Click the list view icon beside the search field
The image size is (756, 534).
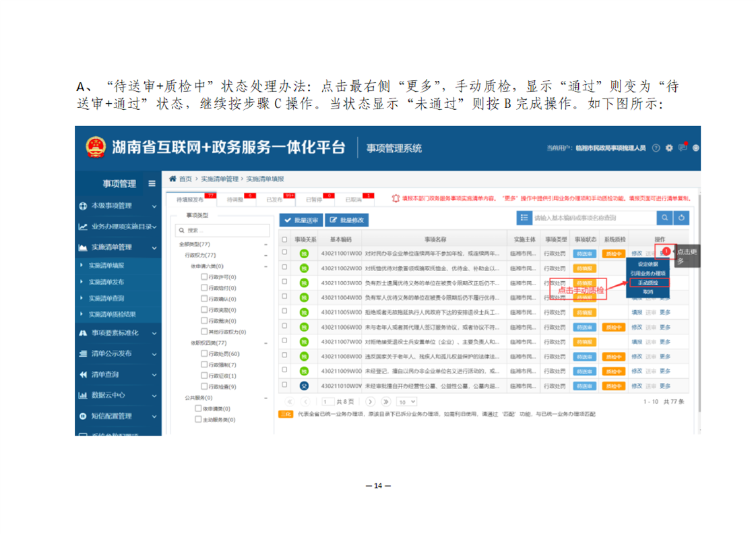[x=524, y=218]
